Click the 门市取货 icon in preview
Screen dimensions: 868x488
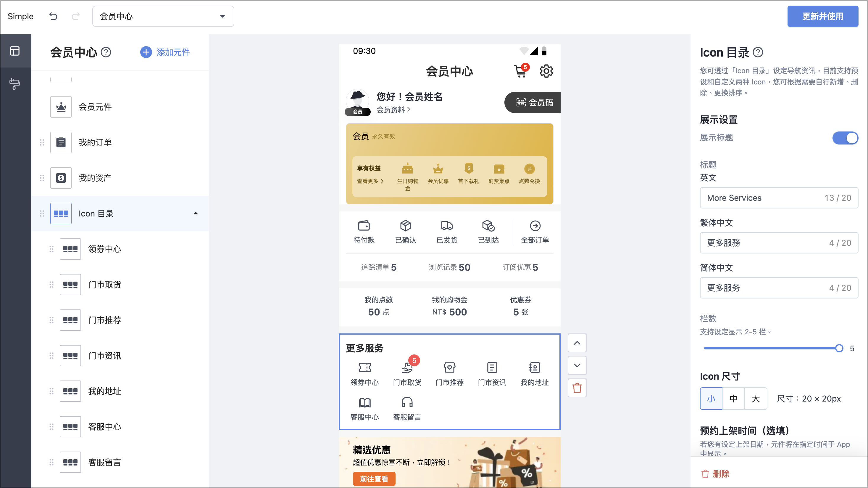(x=407, y=367)
